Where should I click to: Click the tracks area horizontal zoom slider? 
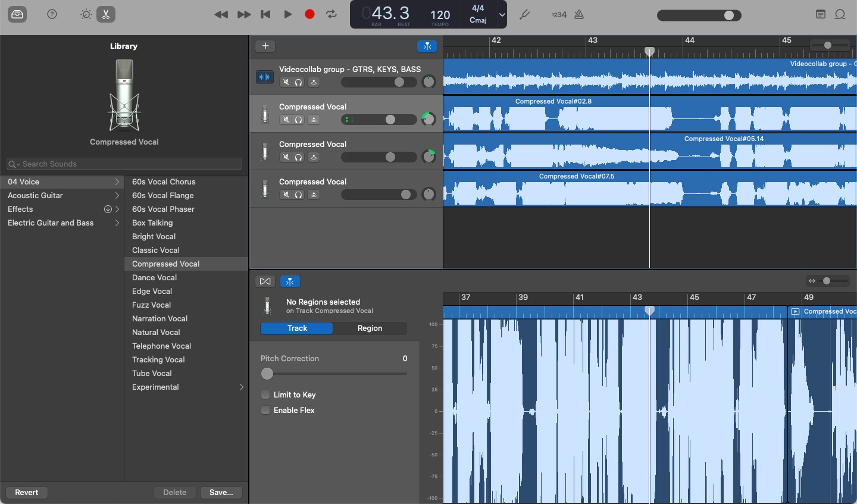click(x=830, y=45)
